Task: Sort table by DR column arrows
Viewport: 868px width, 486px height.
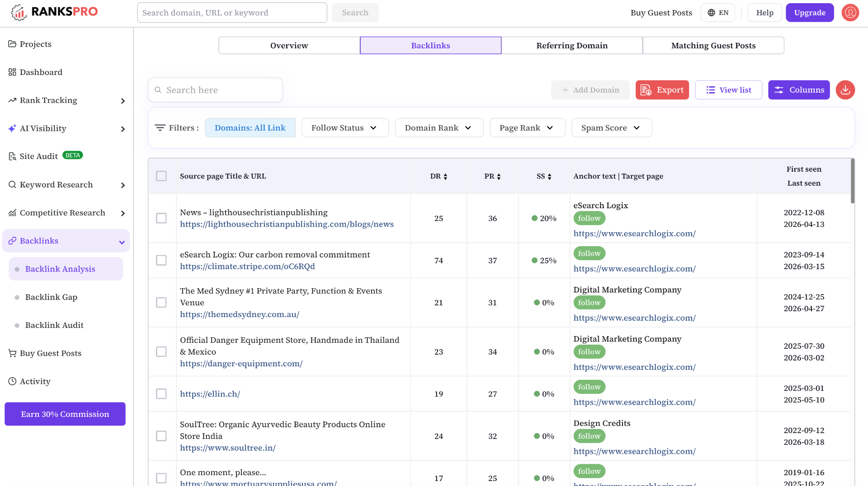Action: [445, 177]
